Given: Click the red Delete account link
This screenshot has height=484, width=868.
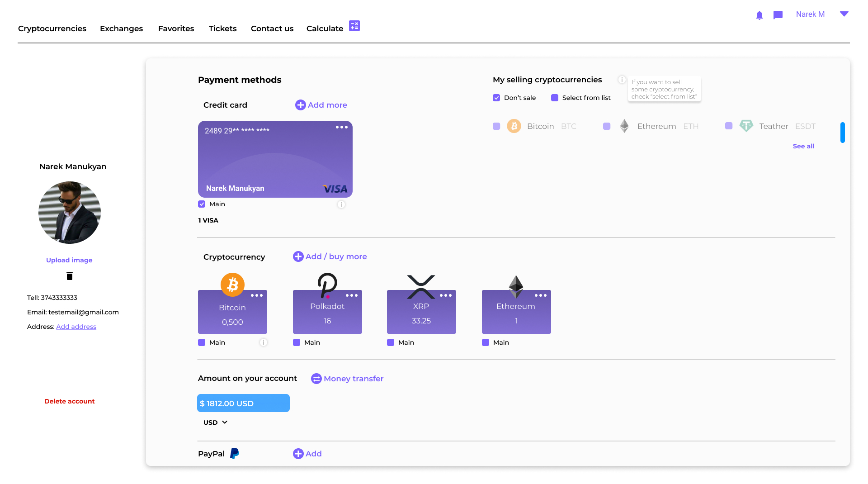Looking at the screenshot, I should (x=69, y=401).
